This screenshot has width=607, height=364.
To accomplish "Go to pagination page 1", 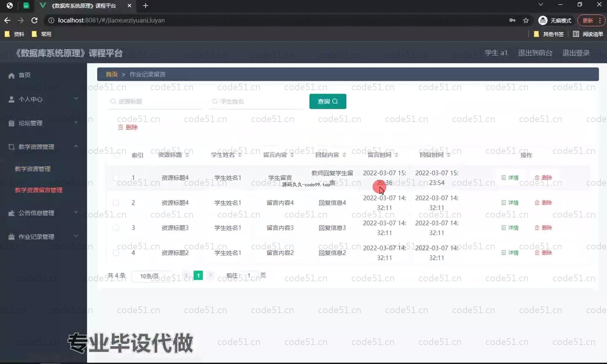I will 198,275.
